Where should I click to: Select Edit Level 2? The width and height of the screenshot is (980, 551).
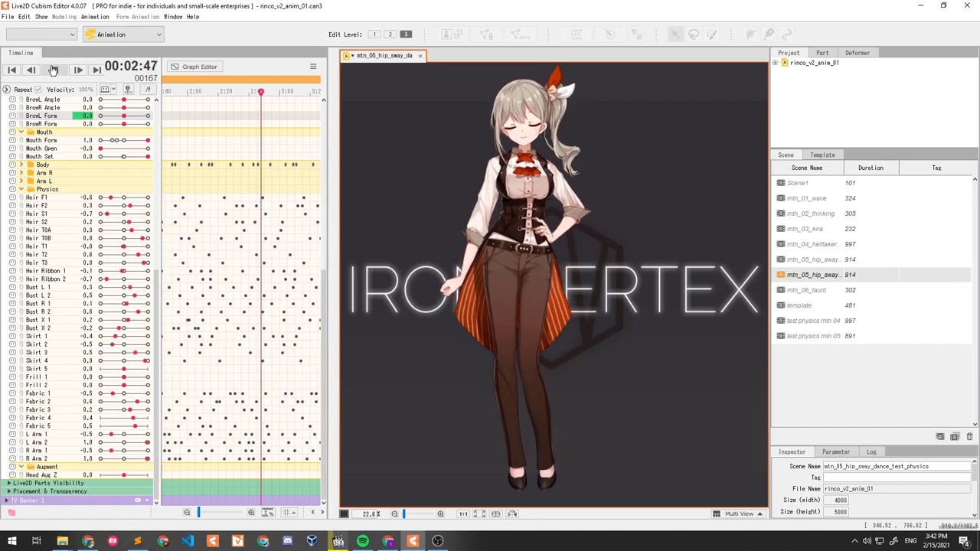point(390,34)
